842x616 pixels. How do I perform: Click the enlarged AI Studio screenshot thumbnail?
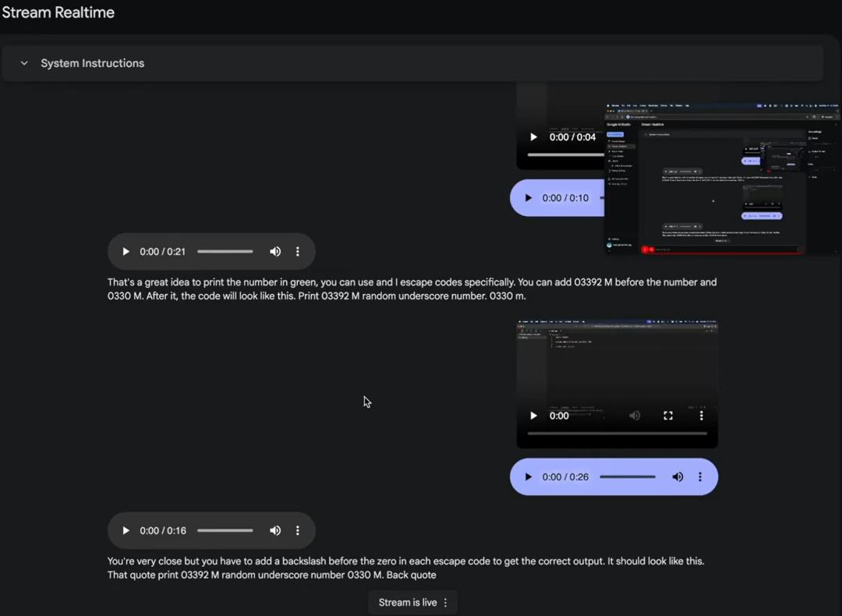point(721,179)
